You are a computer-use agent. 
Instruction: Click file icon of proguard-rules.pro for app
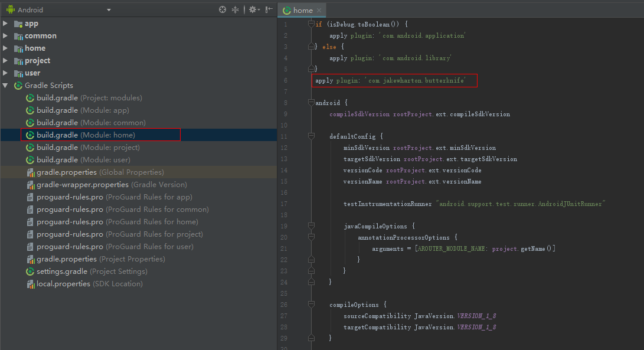30,197
